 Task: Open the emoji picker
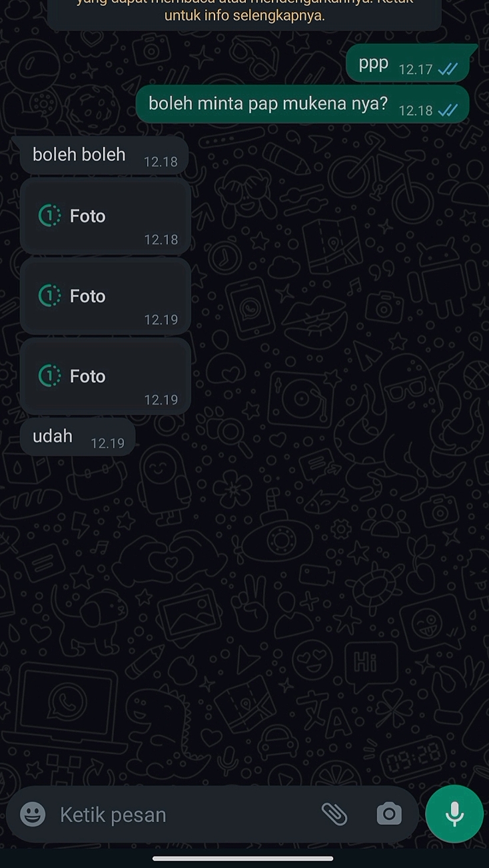[x=33, y=814]
